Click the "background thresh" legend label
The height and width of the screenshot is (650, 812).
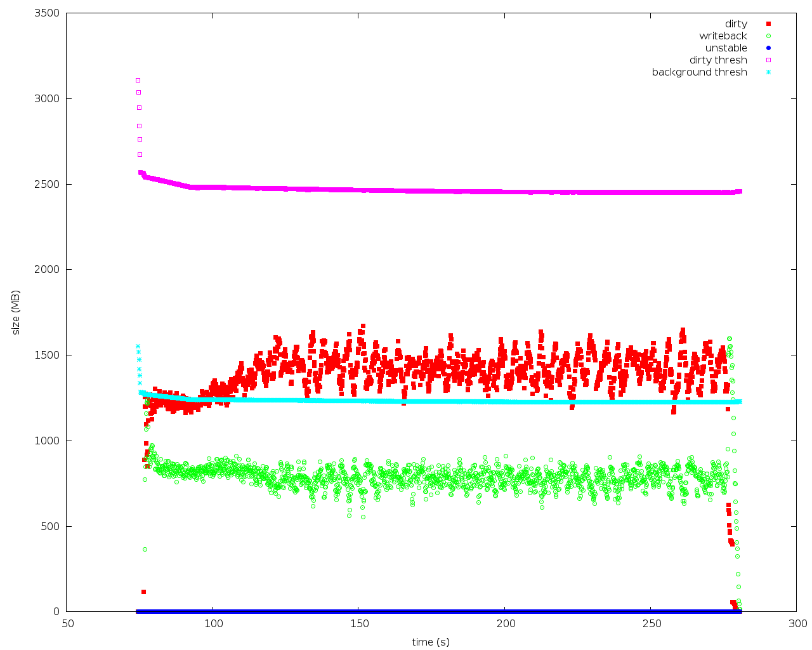click(x=700, y=72)
